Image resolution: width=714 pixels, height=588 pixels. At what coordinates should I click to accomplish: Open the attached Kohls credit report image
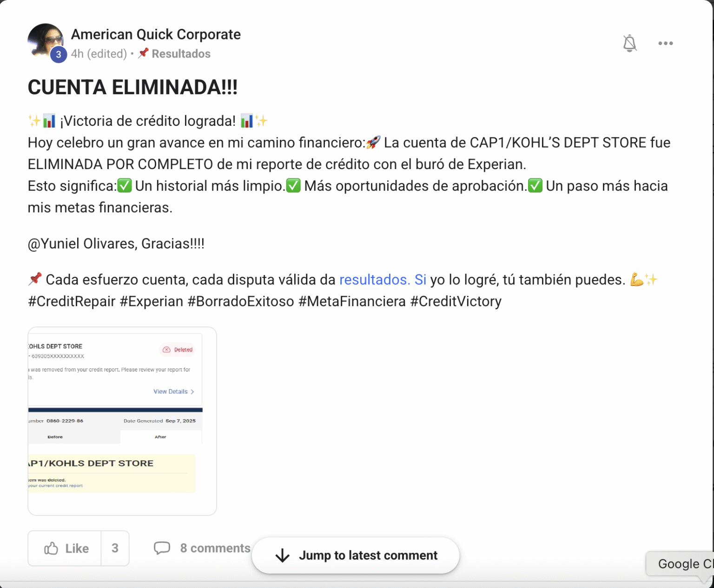pyautogui.click(x=122, y=421)
